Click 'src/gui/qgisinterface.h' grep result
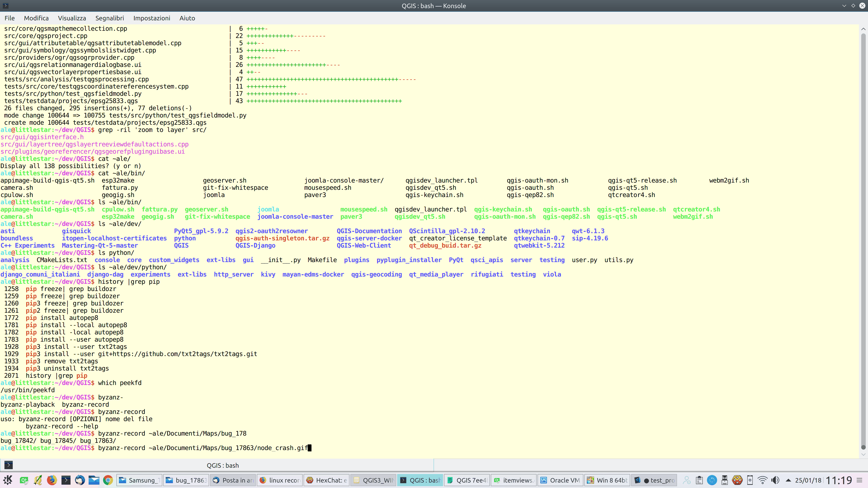The height and width of the screenshot is (488, 868). click(x=42, y=137)
